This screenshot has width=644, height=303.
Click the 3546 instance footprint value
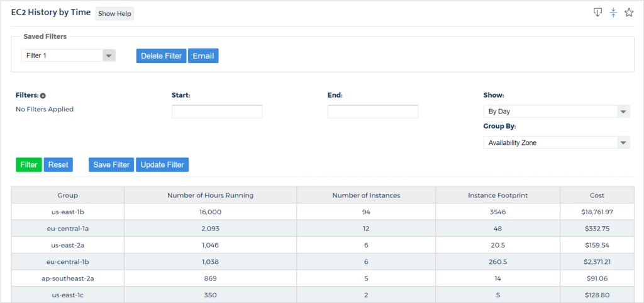point(498,212)
